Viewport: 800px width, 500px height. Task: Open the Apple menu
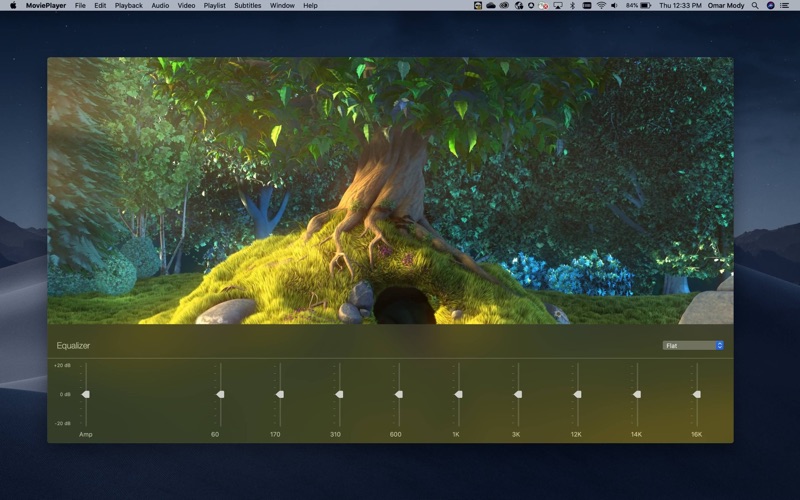tap(13, 5)
